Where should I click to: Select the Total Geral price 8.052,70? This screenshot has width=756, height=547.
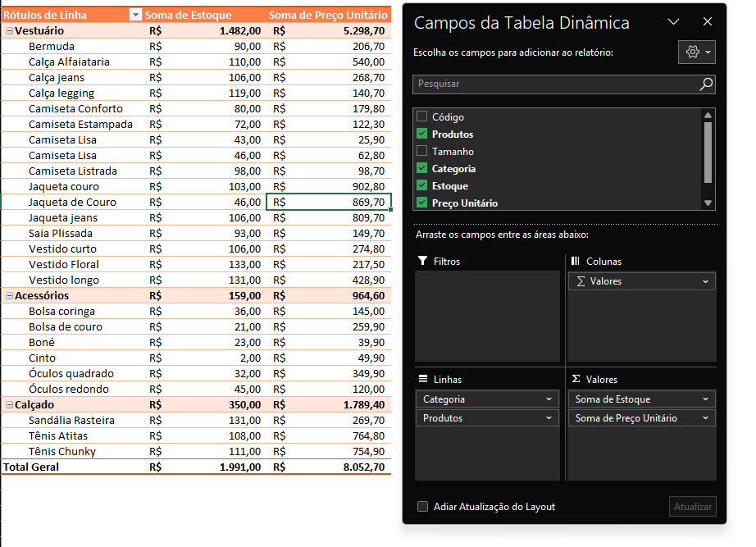[364, 467]
